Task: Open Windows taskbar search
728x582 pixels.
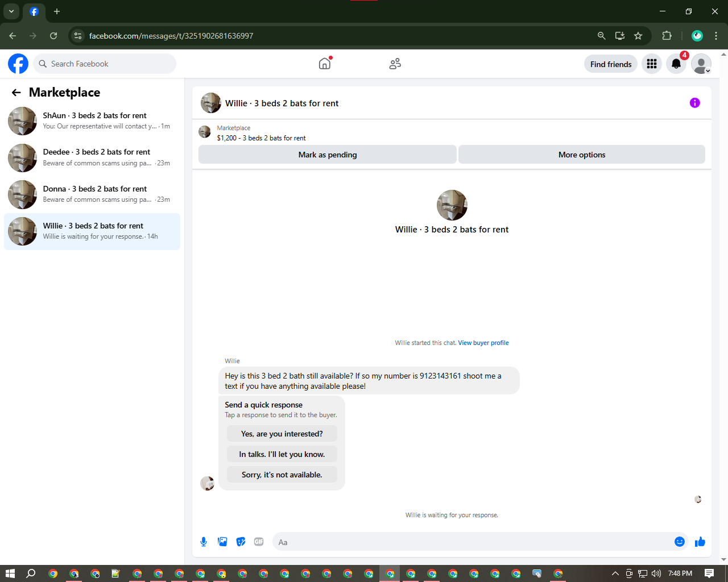Action: (31, 573)
